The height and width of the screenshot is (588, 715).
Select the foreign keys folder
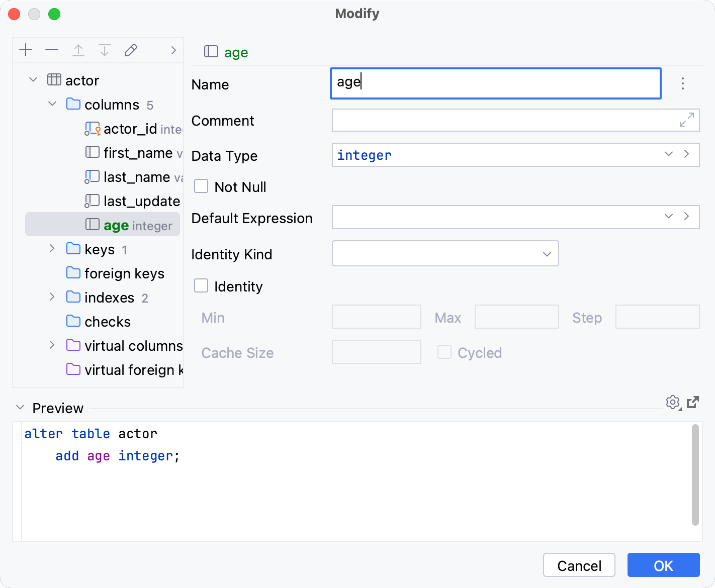[124, 273]
